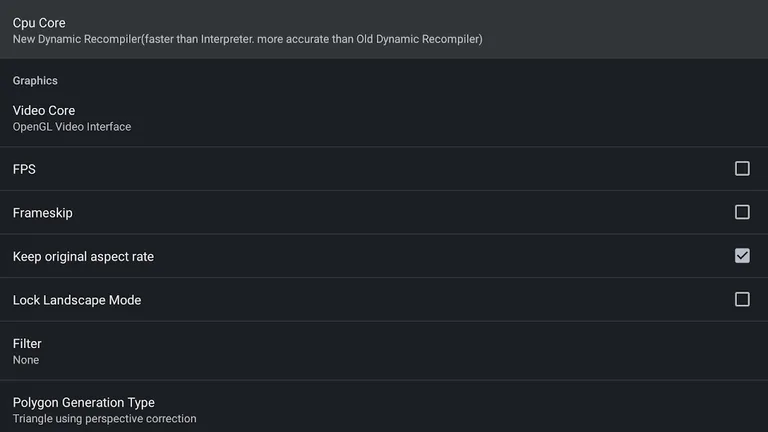Tap the Keep original aspect rate label
The image size is (768, 432).
(x=83, y=257)
